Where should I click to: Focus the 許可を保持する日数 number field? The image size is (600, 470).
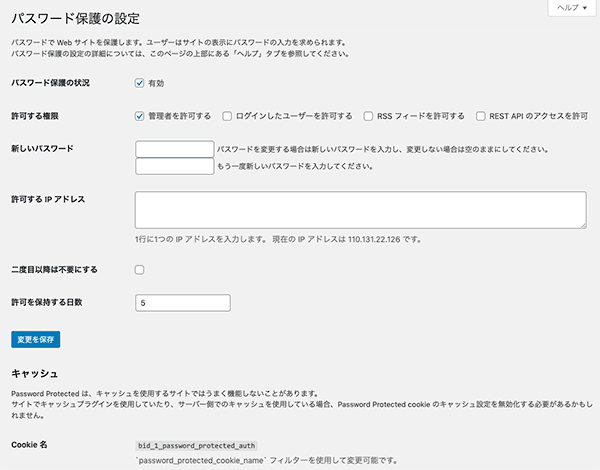(x=182, y=302)
